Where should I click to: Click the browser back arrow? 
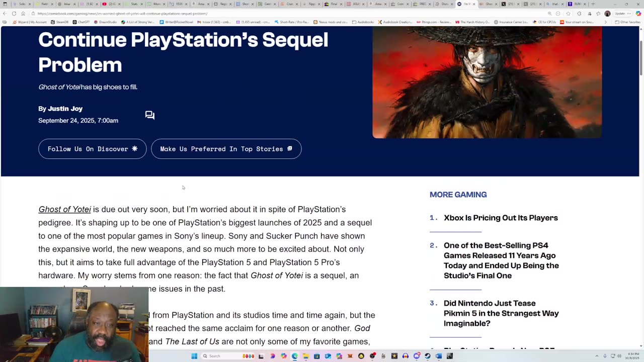(5, 14)
